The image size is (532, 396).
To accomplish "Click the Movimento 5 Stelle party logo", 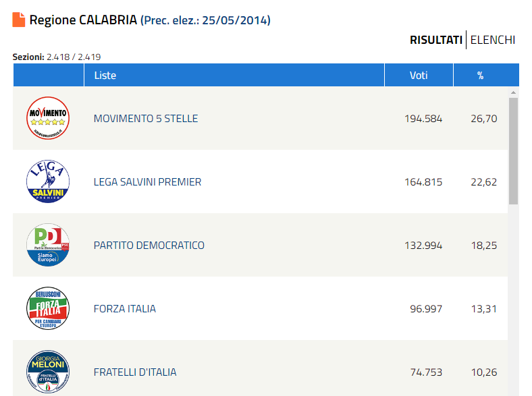I will (48, 118).
